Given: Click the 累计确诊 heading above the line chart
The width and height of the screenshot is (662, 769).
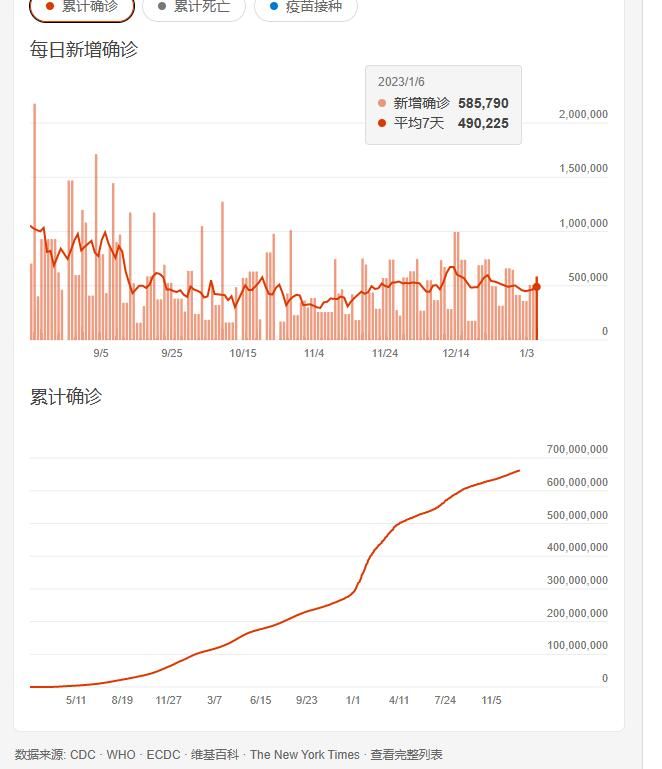Looking at the screenshot, I should 66,397.
